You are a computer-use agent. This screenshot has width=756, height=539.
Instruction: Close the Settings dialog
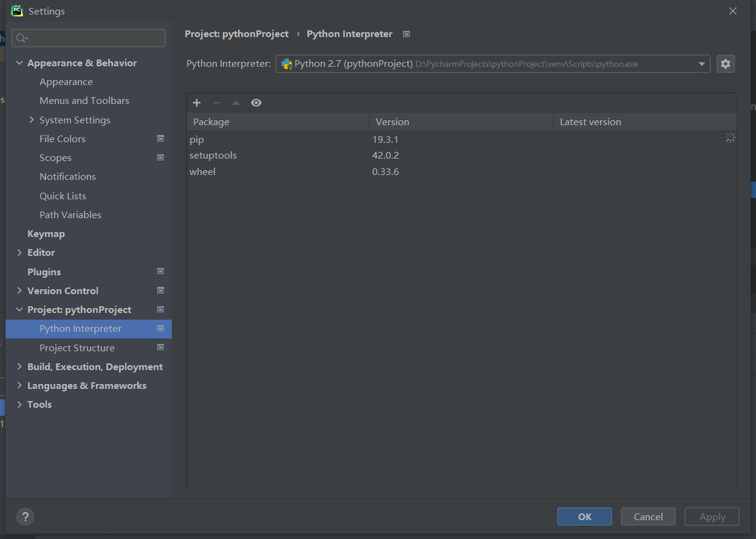733,11
